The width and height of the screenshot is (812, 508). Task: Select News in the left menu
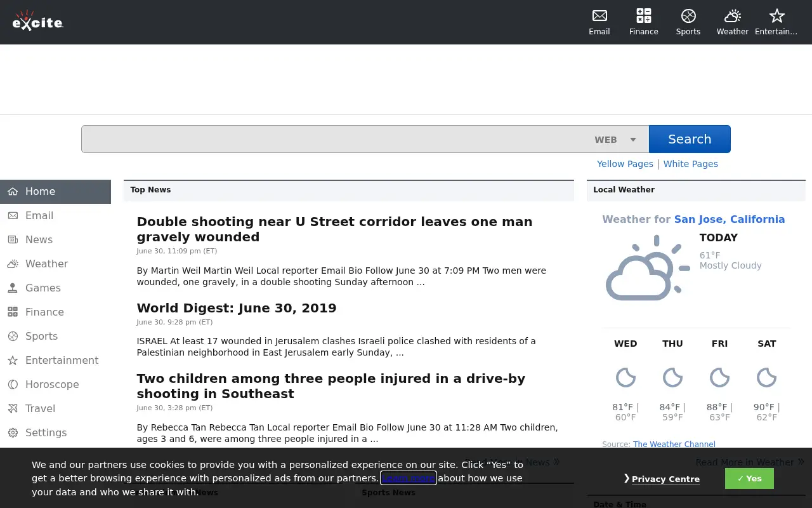click(x=55, y=239)
